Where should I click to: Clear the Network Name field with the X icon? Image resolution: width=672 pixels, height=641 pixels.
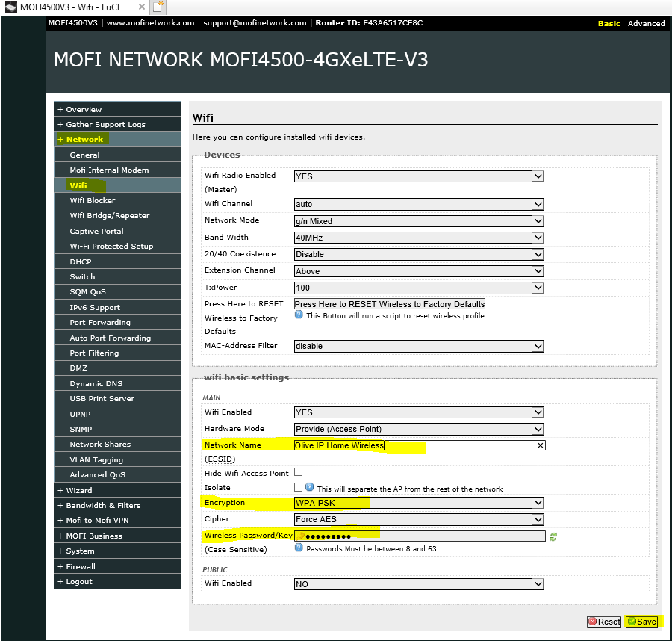(x=540, y=445)
